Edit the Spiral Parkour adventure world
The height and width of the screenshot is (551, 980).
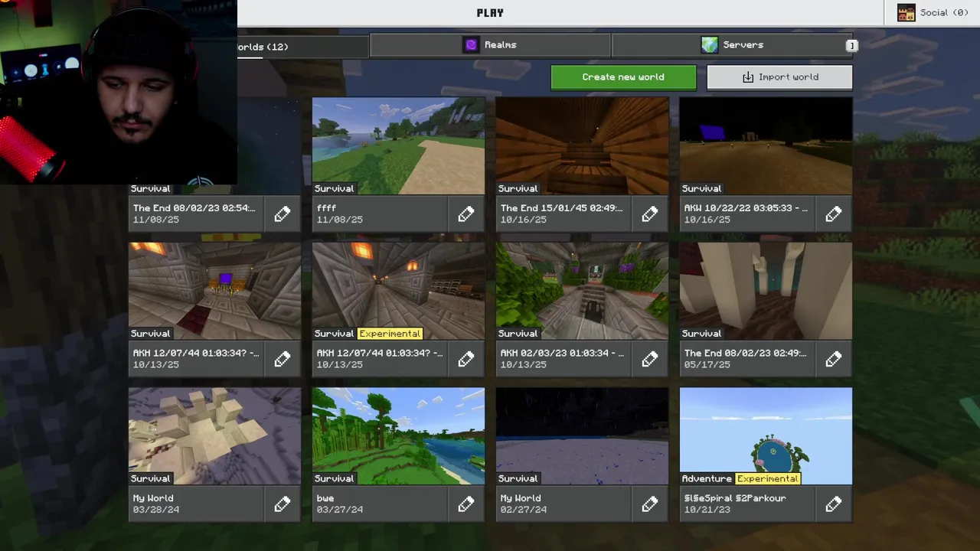(x=834, y=504)
